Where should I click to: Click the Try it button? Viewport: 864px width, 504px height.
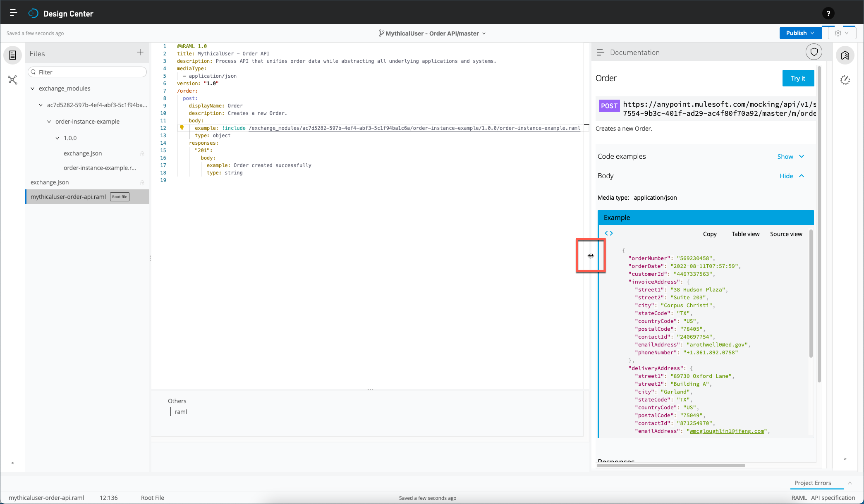(798, 78)
